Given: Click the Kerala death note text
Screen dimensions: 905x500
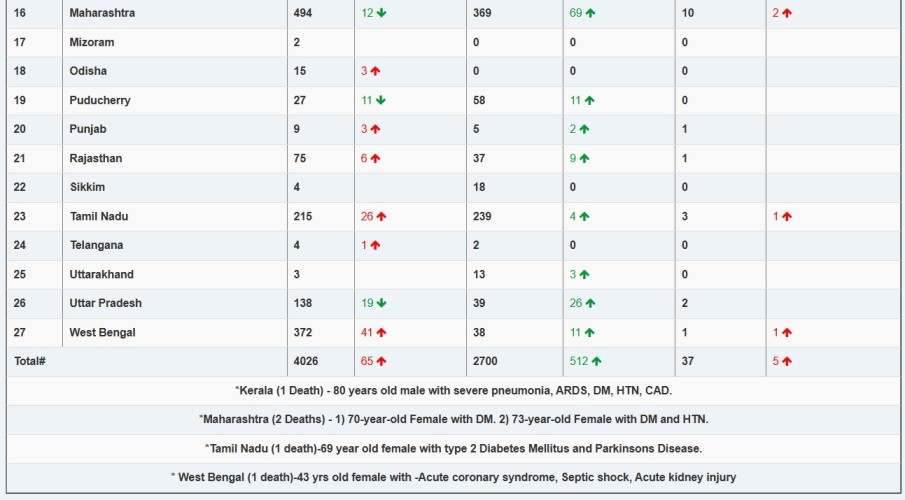Looking at the screenshot, I should click(453, 390).
